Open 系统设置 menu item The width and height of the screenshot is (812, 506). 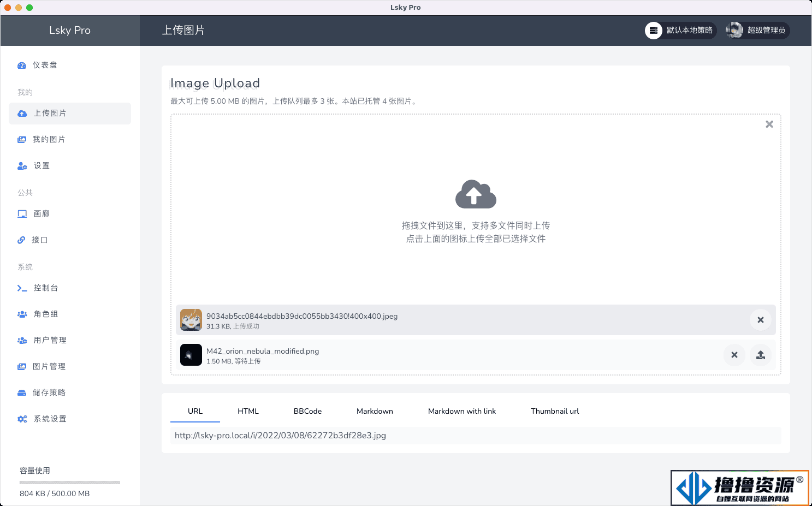tap(70, 419)
